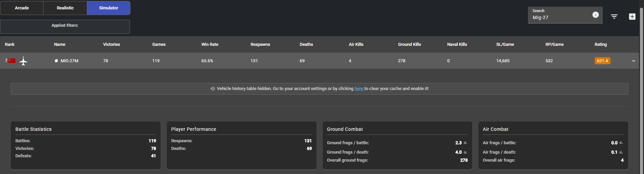Click the plus add icon
This screenshot has height=174, width=644.
pyautogui.click(x=632, y=16)
